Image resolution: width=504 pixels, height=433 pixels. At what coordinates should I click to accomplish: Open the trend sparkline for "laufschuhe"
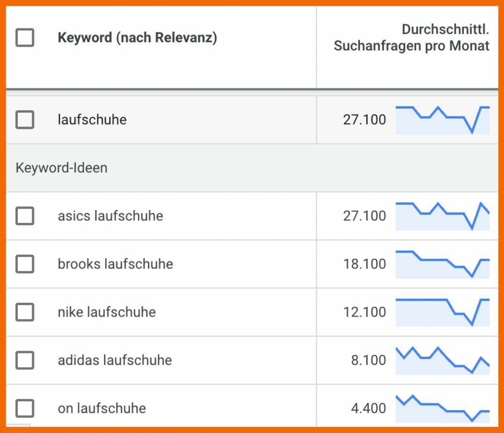(442, 120)
